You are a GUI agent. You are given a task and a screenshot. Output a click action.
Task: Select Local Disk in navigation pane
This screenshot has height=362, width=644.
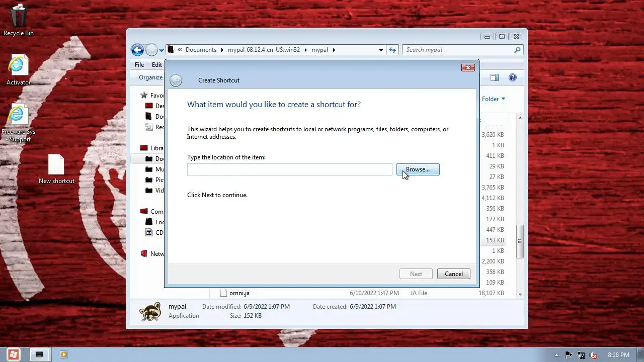[x=155, y=222]
